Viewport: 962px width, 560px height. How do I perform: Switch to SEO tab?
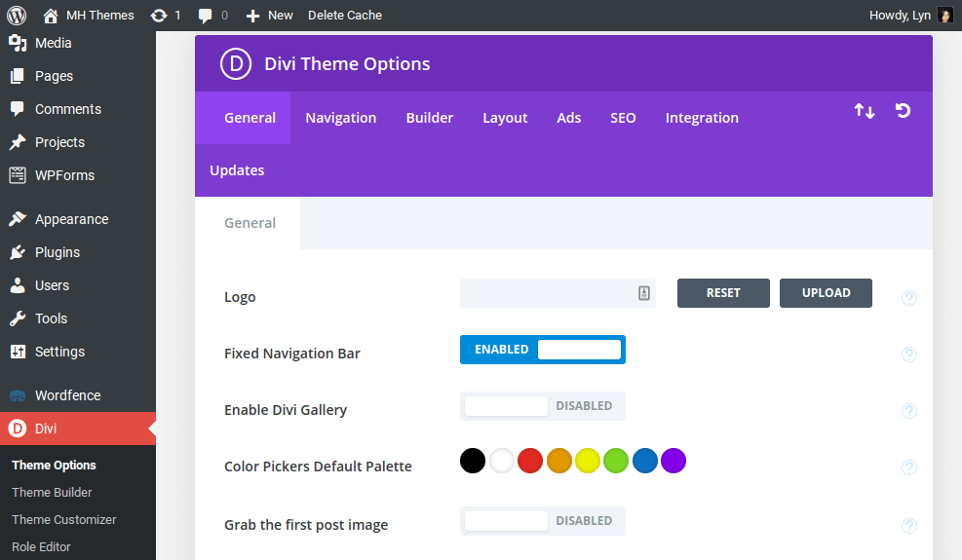[x=623, y=118]
